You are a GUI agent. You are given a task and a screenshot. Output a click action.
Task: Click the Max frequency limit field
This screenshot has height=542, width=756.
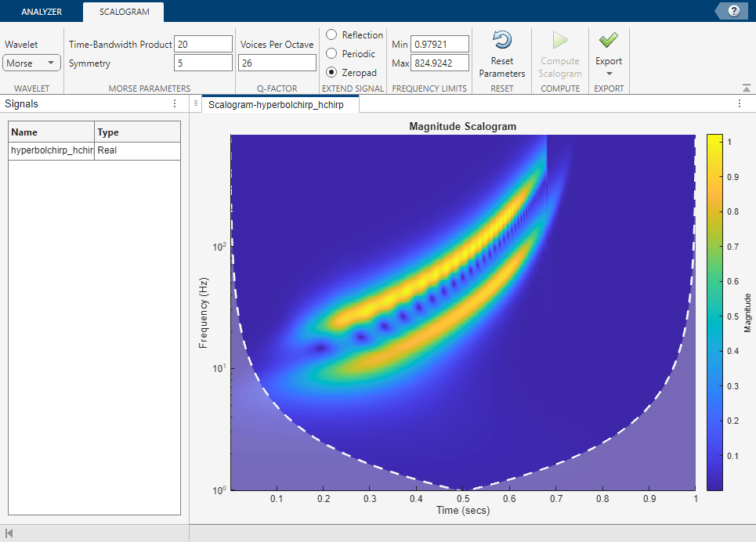pos(439,63)
